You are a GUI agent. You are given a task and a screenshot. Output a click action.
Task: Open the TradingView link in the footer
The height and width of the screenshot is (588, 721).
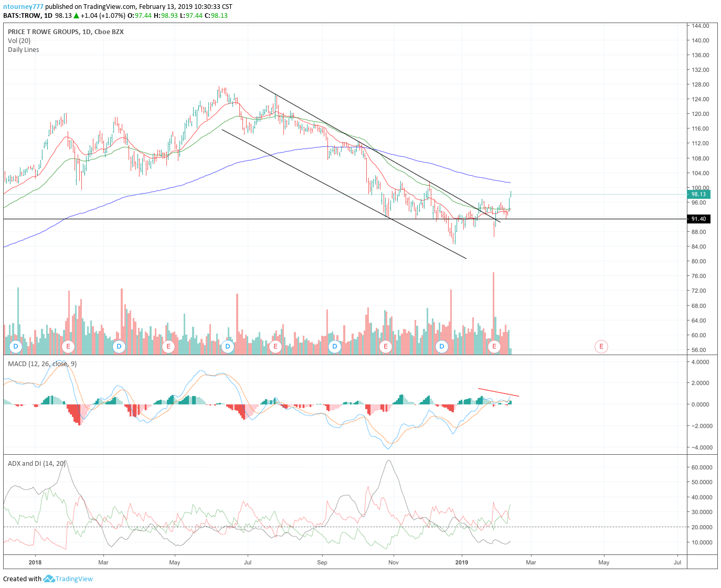click(74, 579)
